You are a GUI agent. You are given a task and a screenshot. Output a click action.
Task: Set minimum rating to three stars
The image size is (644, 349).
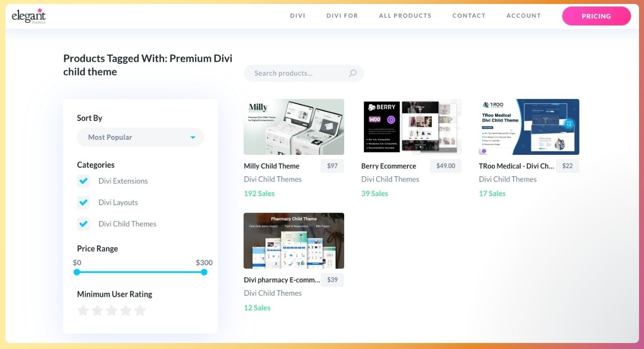click(x=112, y=311)
